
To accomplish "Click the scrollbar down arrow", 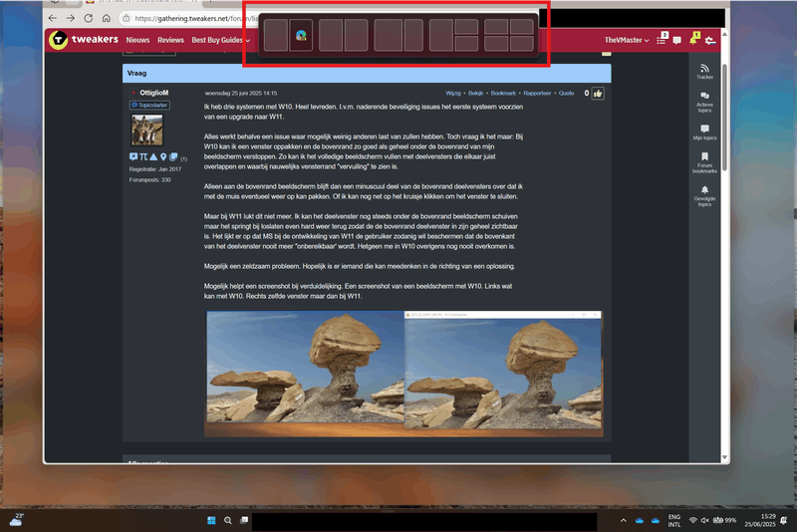I will (724, 457).
